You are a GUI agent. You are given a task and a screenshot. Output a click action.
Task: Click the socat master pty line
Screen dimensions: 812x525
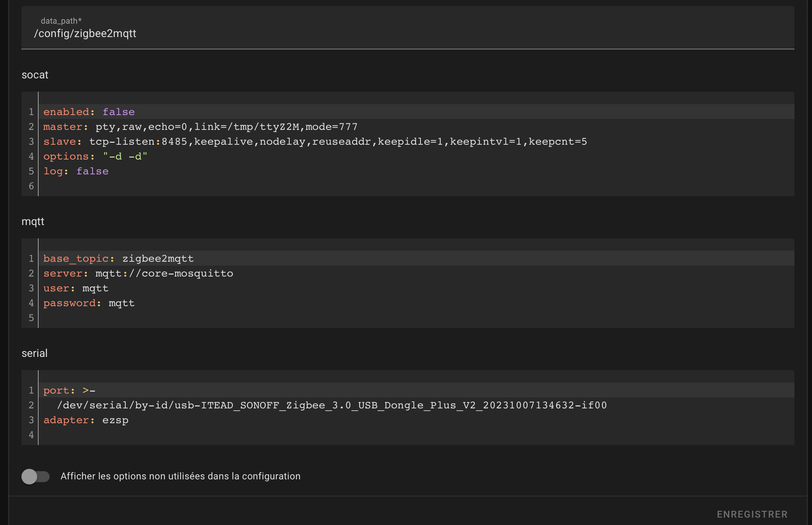point(200,127)
